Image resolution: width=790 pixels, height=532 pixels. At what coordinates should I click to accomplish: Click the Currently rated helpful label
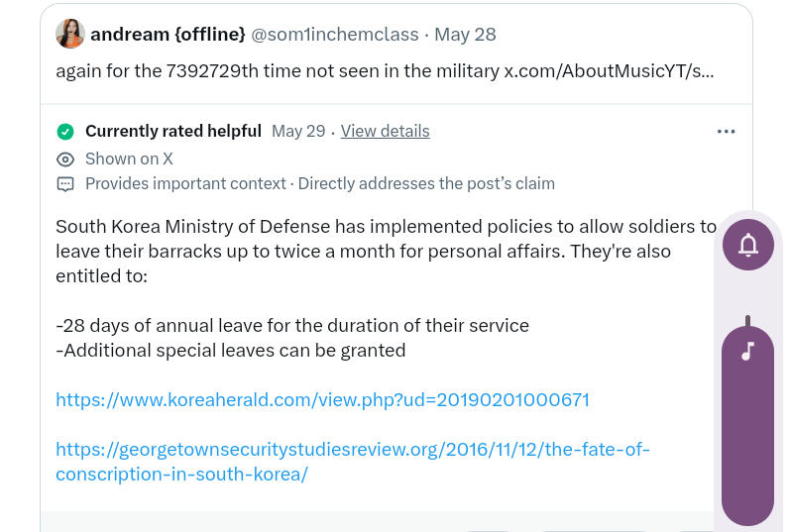tap(173, 132)
